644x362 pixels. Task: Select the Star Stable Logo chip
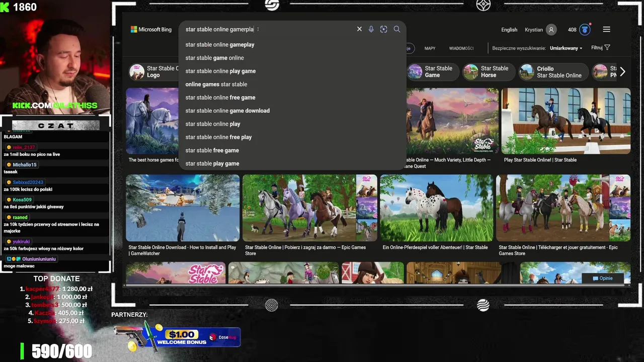pos(153,72)
